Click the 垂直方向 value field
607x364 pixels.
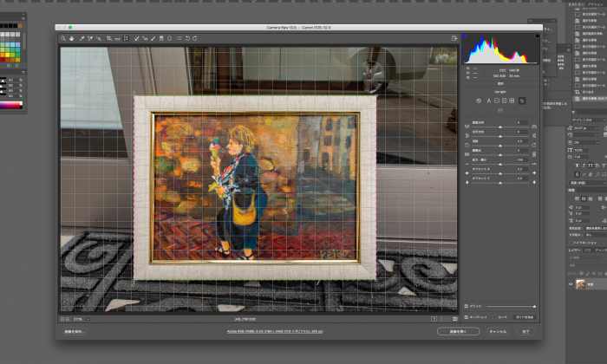(x=522, y=122)
